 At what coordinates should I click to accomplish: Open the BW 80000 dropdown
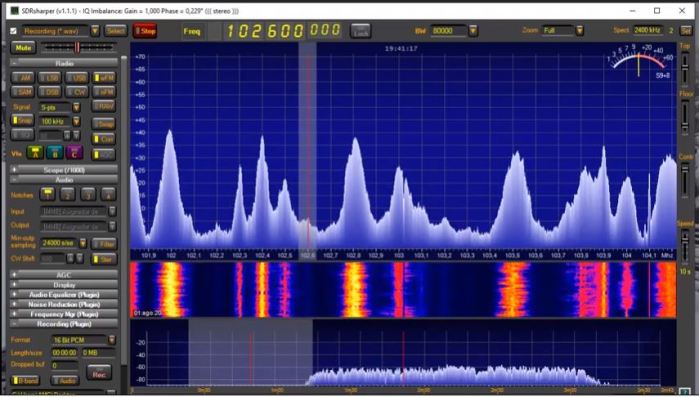[473, 30]
